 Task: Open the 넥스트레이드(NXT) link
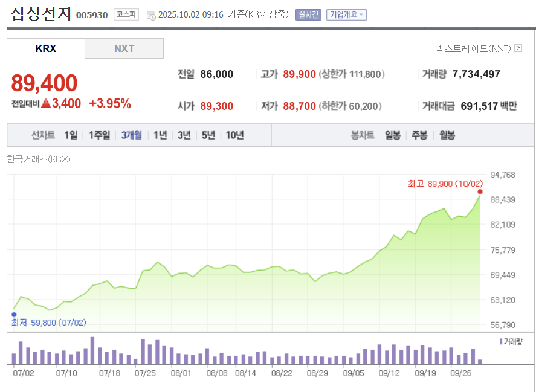pyautogui.click(x=473, y=48)
